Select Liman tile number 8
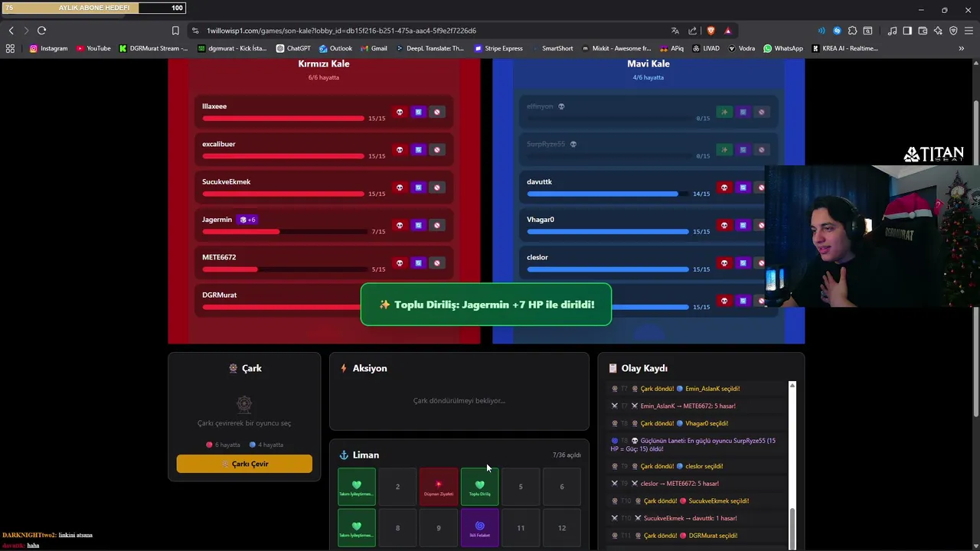 point(397,528)
